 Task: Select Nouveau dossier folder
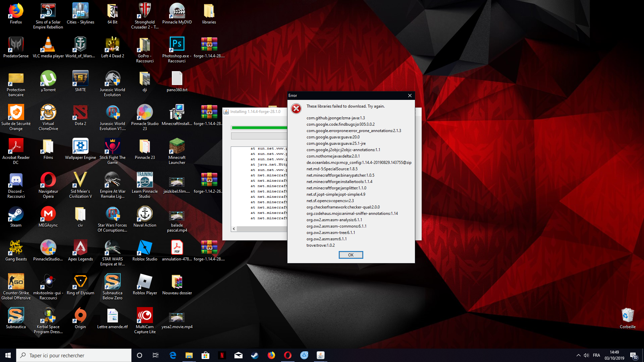177,285
